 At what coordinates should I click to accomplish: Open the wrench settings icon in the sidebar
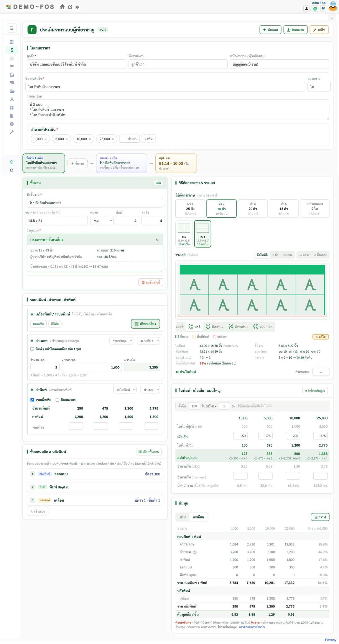(x=12, y=132)
